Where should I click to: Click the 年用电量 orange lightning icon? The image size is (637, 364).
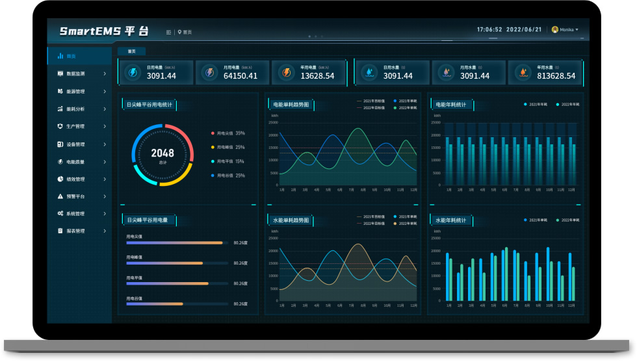coord(286,73)
